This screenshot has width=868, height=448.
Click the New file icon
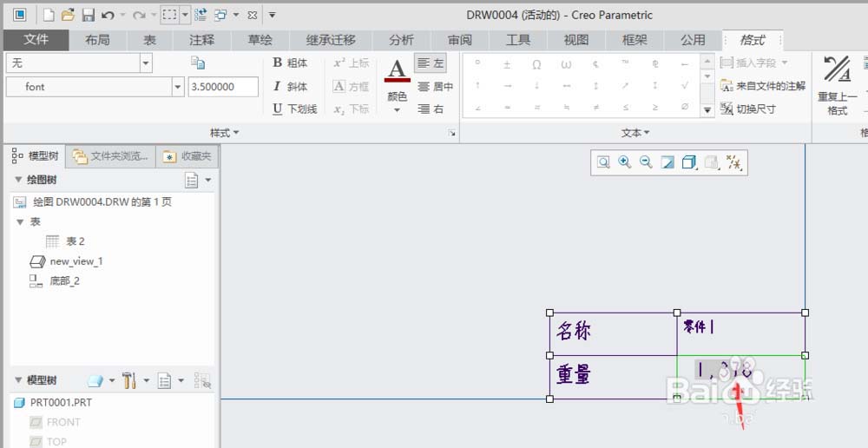click(49, 15)
